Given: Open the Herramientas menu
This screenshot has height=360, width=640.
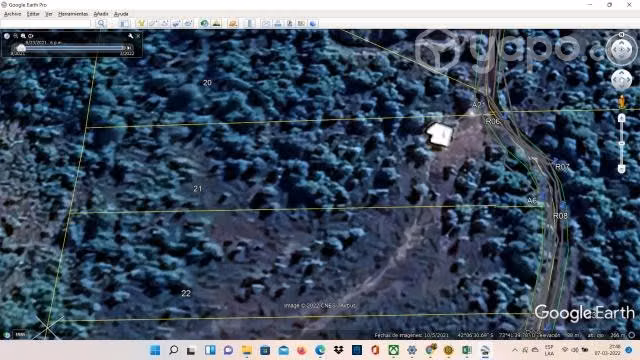Looking at the screenshot, I should click(x=73, y=14).
